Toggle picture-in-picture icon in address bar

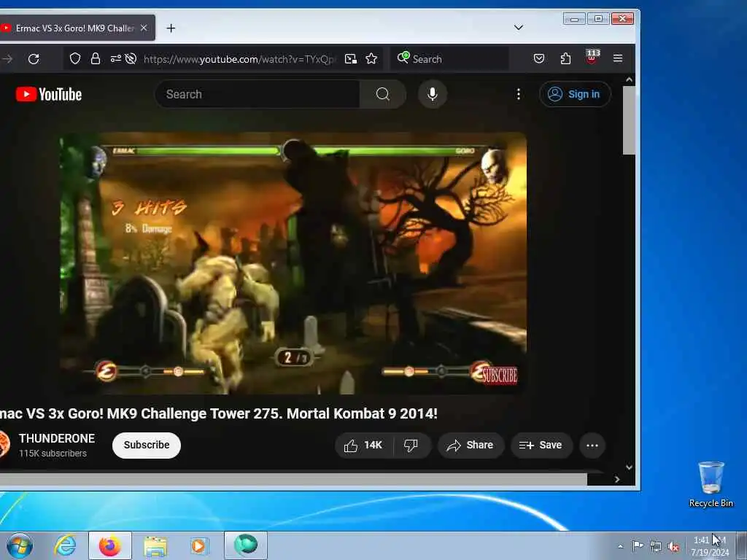(351, 58)
